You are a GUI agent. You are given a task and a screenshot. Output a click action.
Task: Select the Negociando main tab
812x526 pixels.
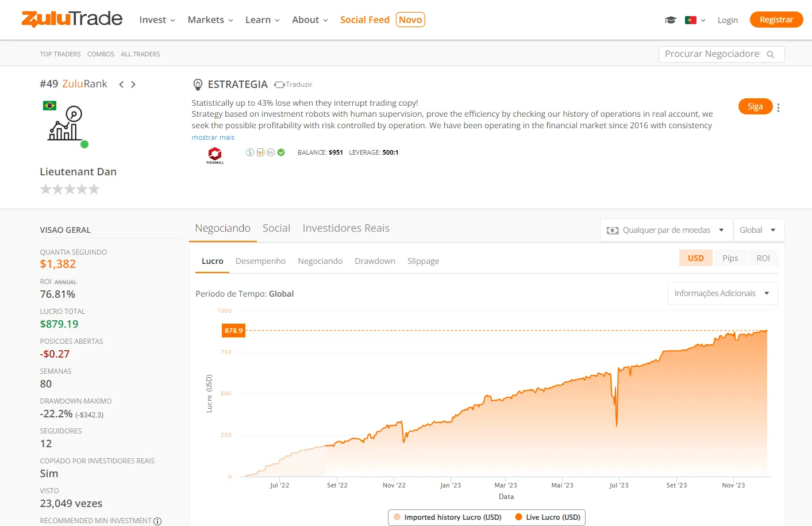223,228
